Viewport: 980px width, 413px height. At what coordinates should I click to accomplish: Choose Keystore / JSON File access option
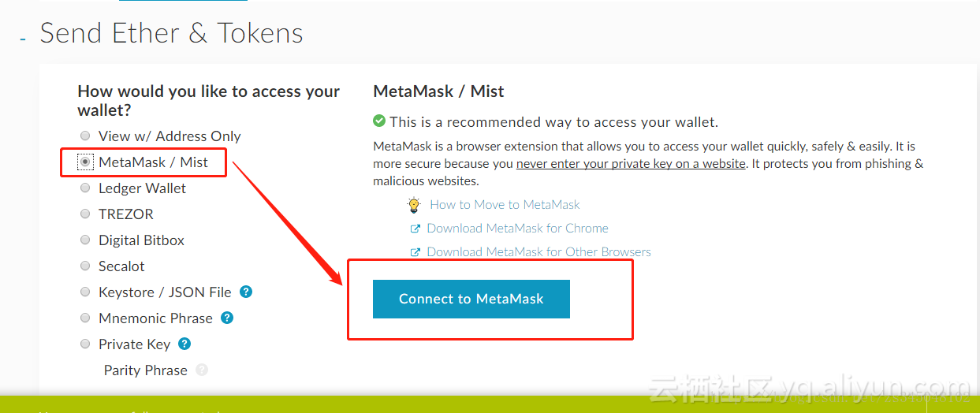(85, 292)
